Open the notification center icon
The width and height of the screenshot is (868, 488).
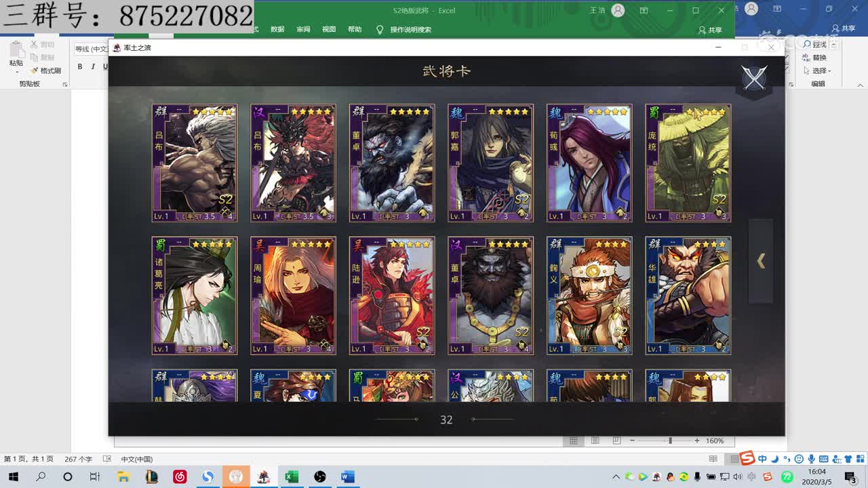coord(850,477)
